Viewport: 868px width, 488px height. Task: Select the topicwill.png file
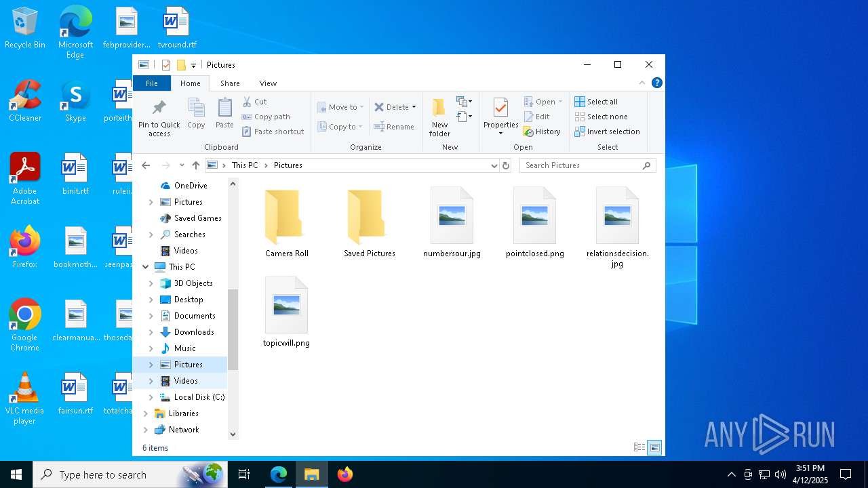tap(286, 312)
